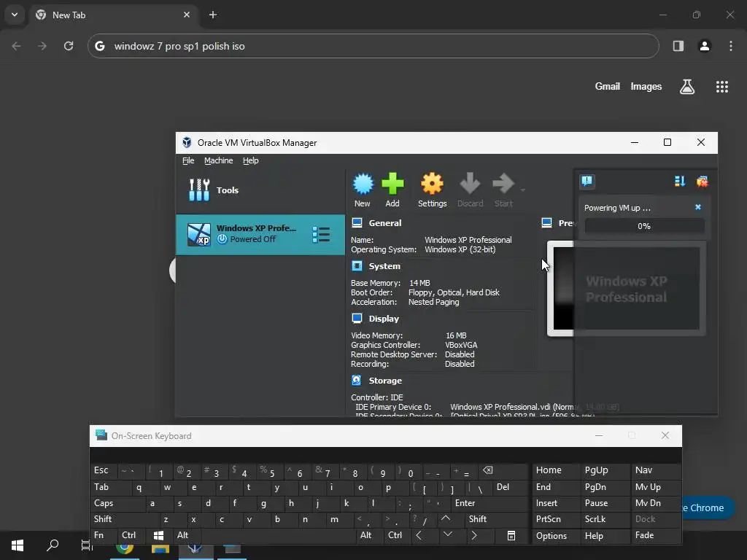Select the Tools item in VirtualBox sidebar
Image resolution: width=747 pixels, height=560 pixels.
pyautogui.click(x=260, y=190)
